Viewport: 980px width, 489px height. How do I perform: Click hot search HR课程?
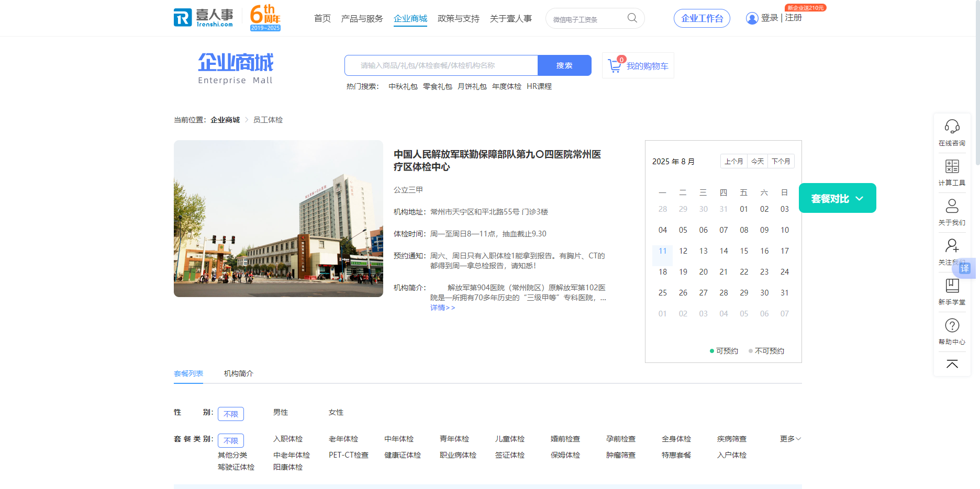[x=539, y=86]
